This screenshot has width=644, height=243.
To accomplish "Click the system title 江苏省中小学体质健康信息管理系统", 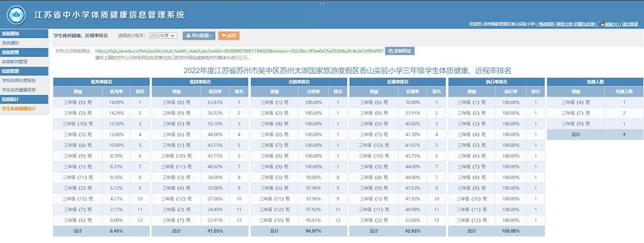I will (109, 15).
